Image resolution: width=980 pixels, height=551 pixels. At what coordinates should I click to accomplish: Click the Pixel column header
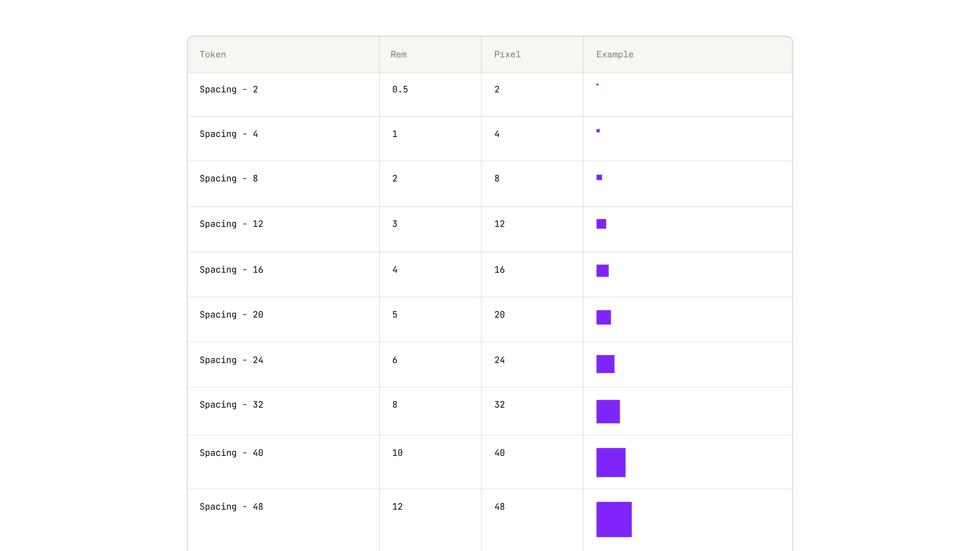click(x=507, y=54)
